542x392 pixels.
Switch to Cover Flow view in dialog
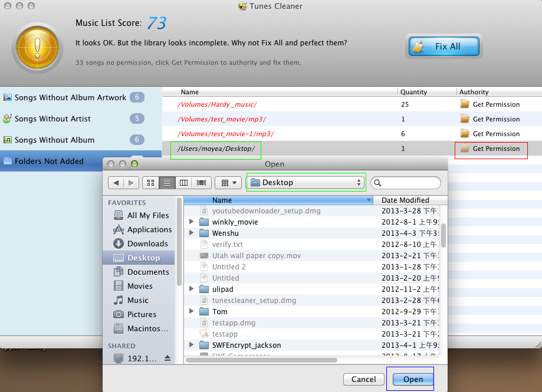201,183
